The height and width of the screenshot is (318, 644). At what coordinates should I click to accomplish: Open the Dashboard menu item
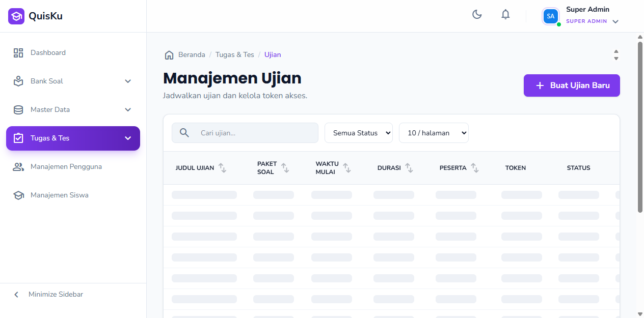pyautogui.click(x=73, y=53)
